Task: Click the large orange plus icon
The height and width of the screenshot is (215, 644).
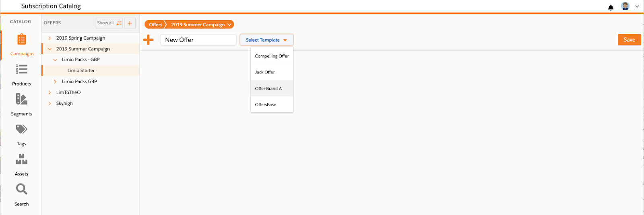Action: point(149,40)
